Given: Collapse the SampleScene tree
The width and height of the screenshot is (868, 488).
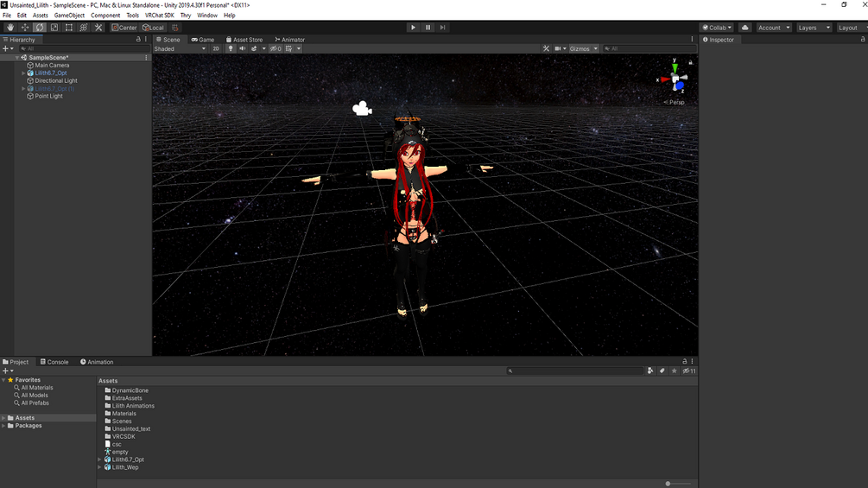Looking at the screenshot, I should click(17, 58).
